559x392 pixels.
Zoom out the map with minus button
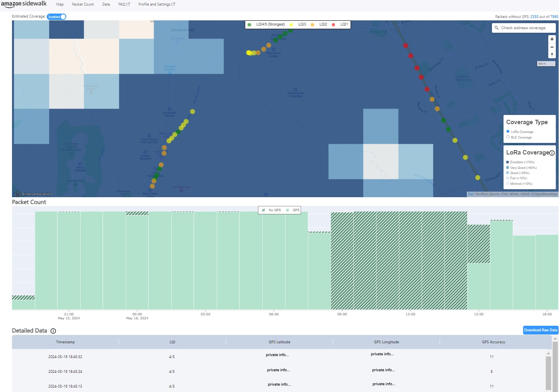coord(552,47)
